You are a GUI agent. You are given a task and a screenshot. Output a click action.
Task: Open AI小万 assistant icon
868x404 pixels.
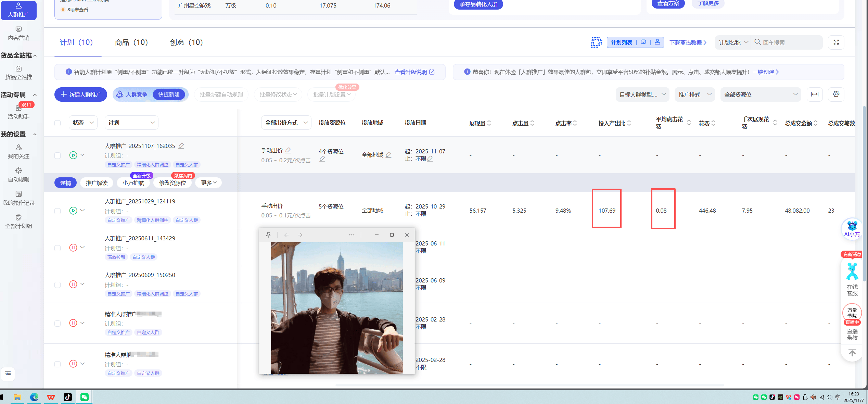pos(852,229)
